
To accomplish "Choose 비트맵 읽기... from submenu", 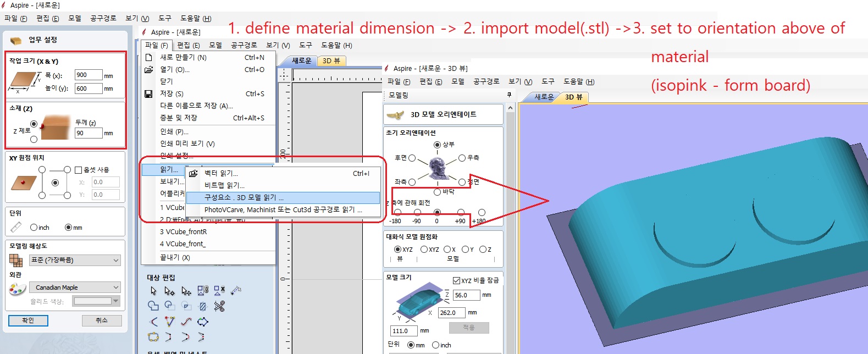I will (283, 185).
